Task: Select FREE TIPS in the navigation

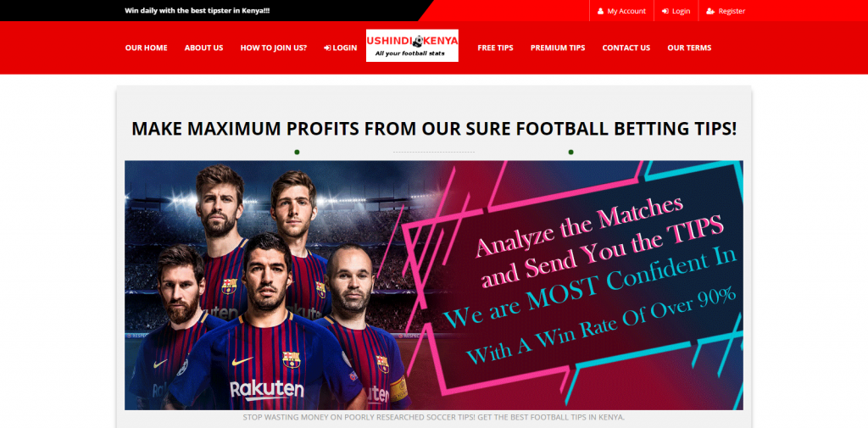Action: [495, 47]
